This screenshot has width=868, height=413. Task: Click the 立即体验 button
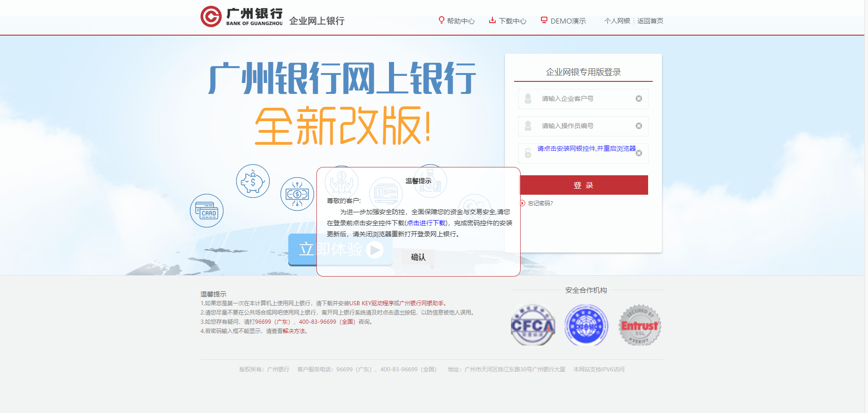point(340,250)
